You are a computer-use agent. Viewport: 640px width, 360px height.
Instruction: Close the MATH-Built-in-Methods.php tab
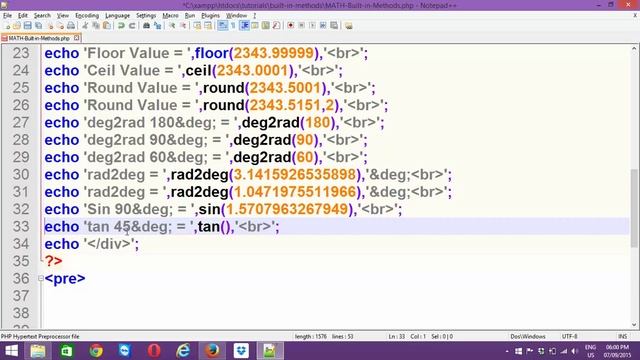pos(76,38)
